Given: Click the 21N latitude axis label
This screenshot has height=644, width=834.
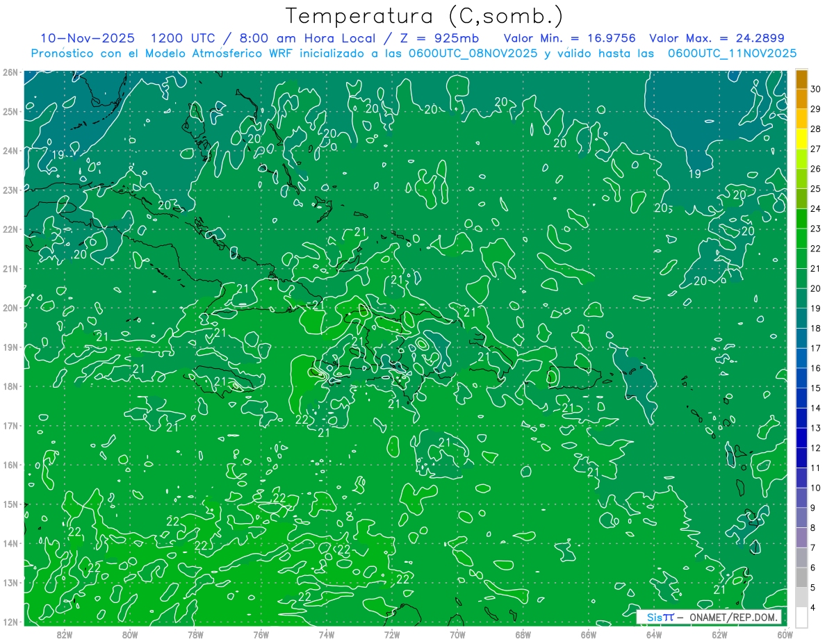Looking at the screenshot, I should (x=10, y=268).
